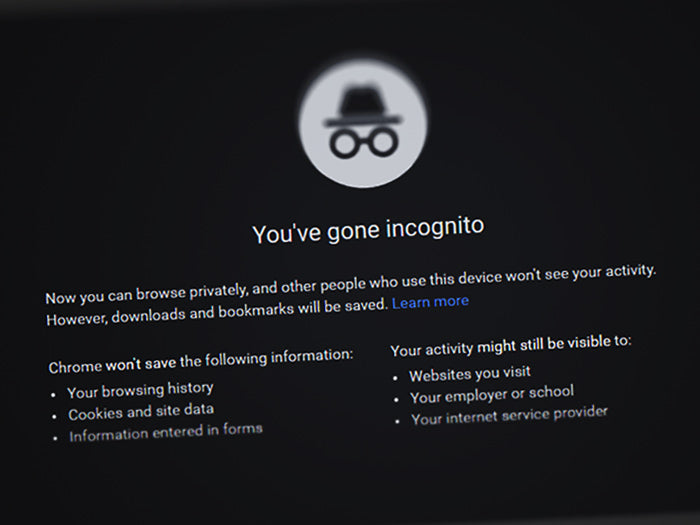Select the "Your employer or school" list item
Image resolution: width=700 pixels, height=525 pixels.
click(492, 395)
